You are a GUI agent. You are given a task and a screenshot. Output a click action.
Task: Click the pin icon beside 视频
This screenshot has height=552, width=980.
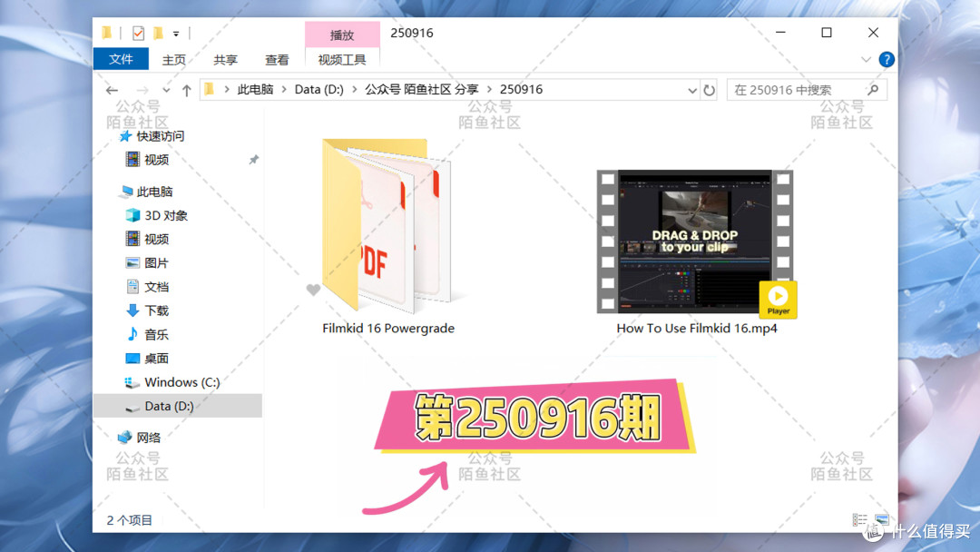(253, 160)
